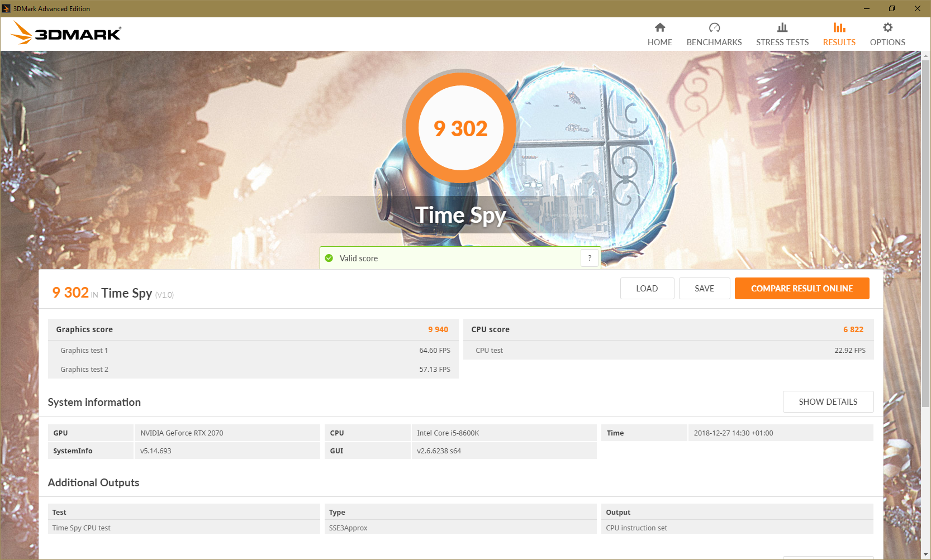931x560 pixels.
Task: Open the RESULTS tab label
Action: click(x=839, y=42)
